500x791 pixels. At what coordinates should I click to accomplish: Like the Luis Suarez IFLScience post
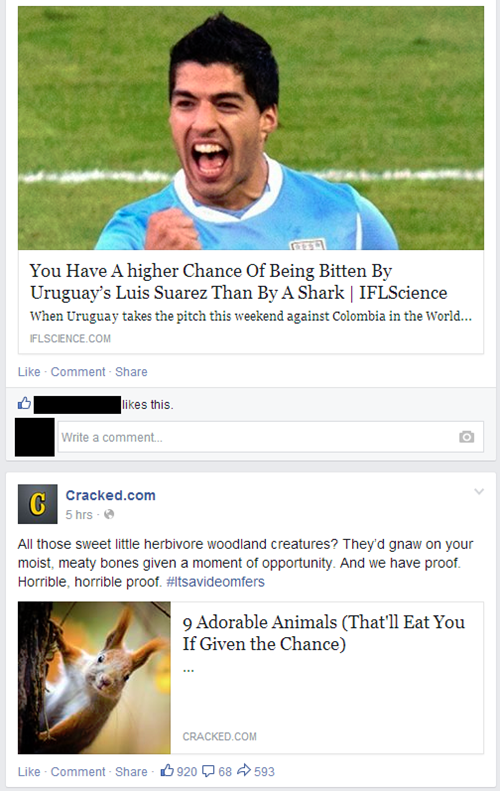click(29, 372)
